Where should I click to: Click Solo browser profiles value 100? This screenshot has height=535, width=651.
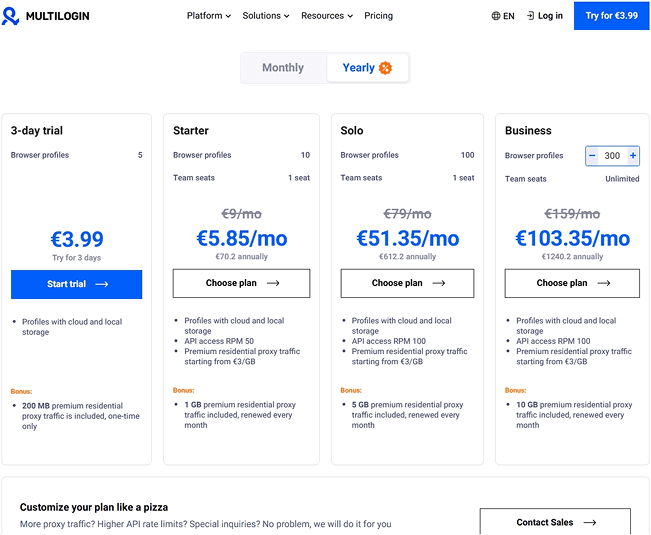click(x=467, y=155)
